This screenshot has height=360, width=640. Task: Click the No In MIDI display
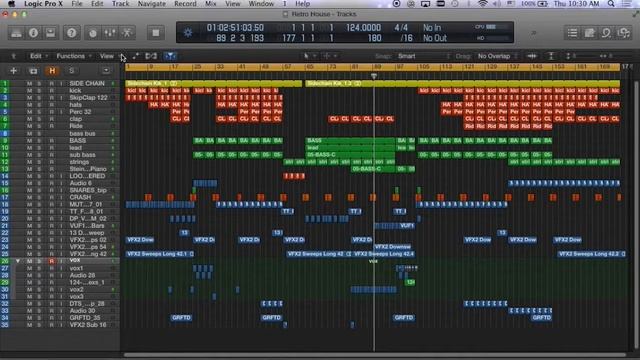tap(432, 28)
